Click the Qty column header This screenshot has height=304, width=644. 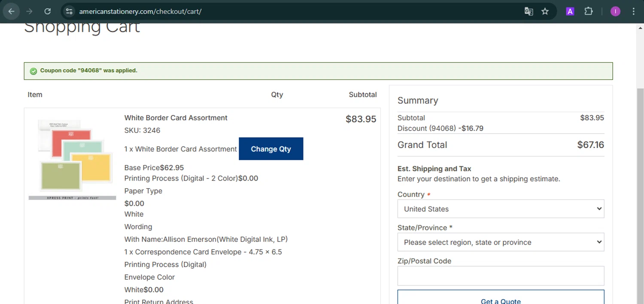click(x=277, y=95)
